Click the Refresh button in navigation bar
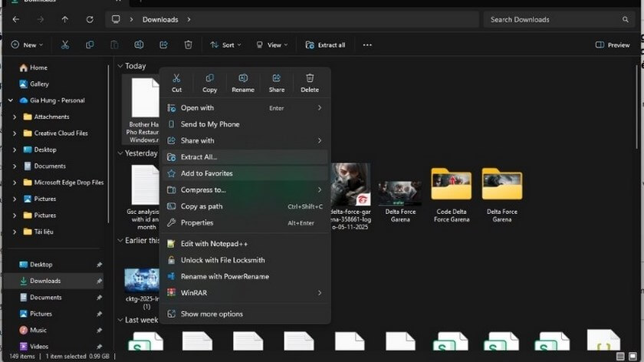Image resolution: width=644 pixels, height=362 pixels. click(90, 19)
